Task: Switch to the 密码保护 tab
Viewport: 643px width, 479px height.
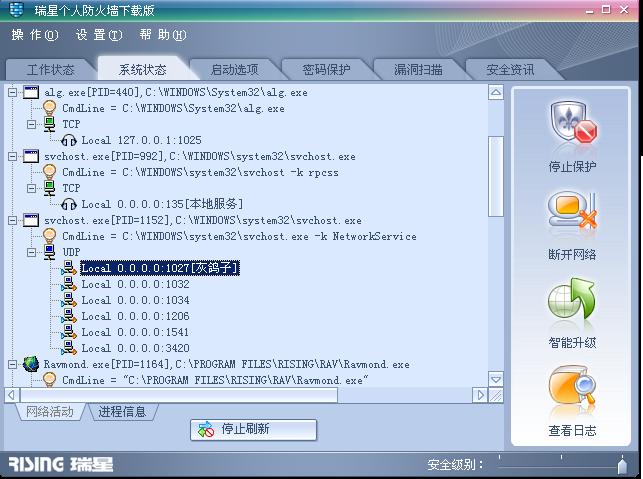Action: (326, 70)
